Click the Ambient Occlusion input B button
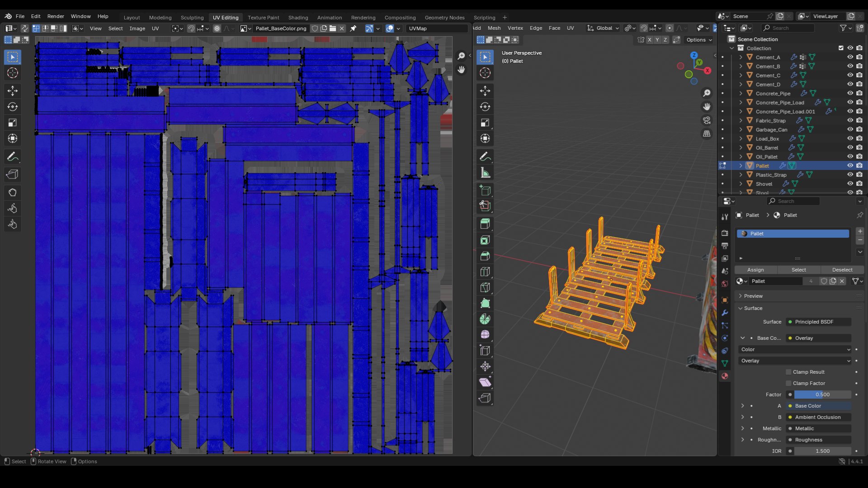This screenshot has width=868, height=488. (818, 417)
